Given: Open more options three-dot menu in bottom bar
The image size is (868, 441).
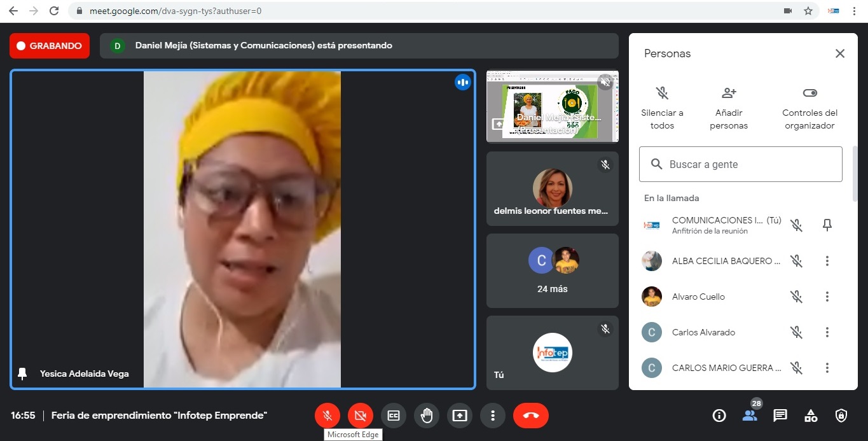Looking at the screenshot, I should coord(493,416).
